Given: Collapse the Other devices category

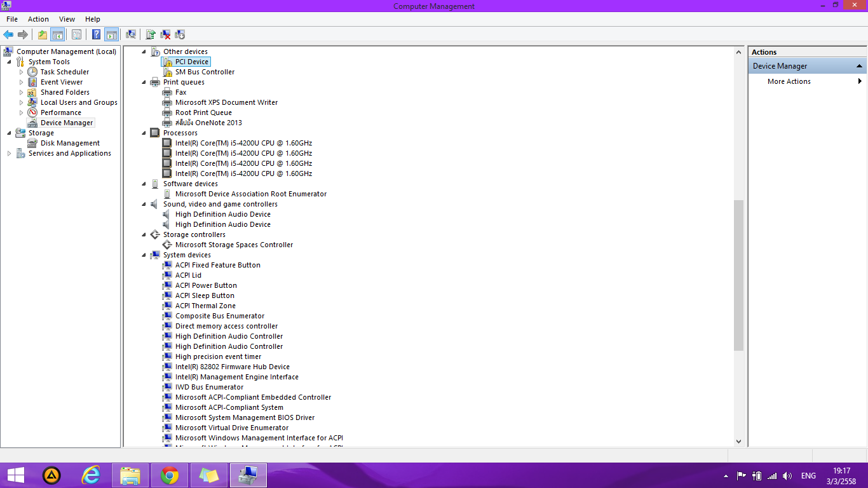Looking at the screenshot, I should tap(144, 51).
